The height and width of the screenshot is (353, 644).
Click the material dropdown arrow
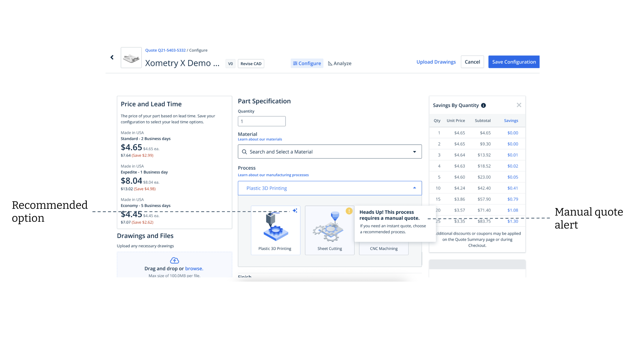coord(414,152)
